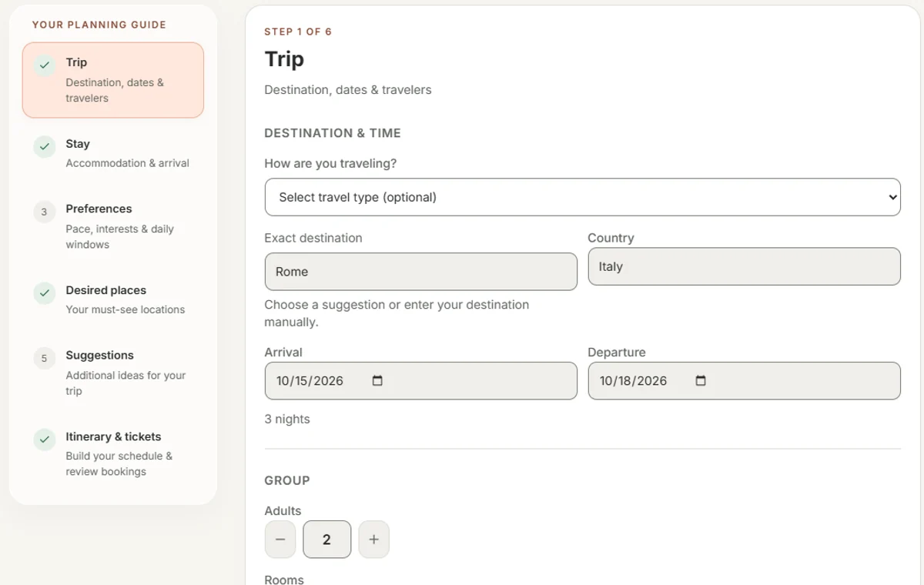Select the Desired places step
This screenshot has width=924, height=585.
coord(113,299)
